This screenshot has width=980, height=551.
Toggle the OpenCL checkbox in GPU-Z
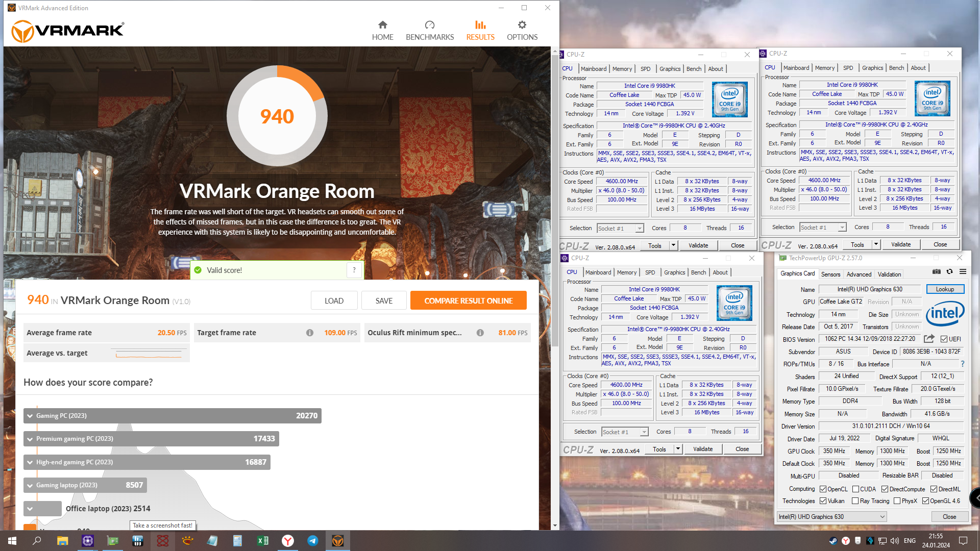click(823, 489)
